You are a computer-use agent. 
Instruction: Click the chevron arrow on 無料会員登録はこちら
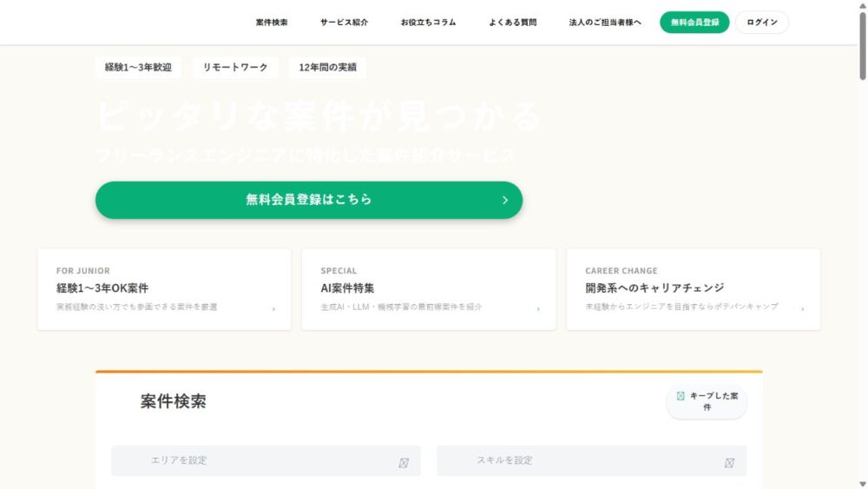click(505, 200)
